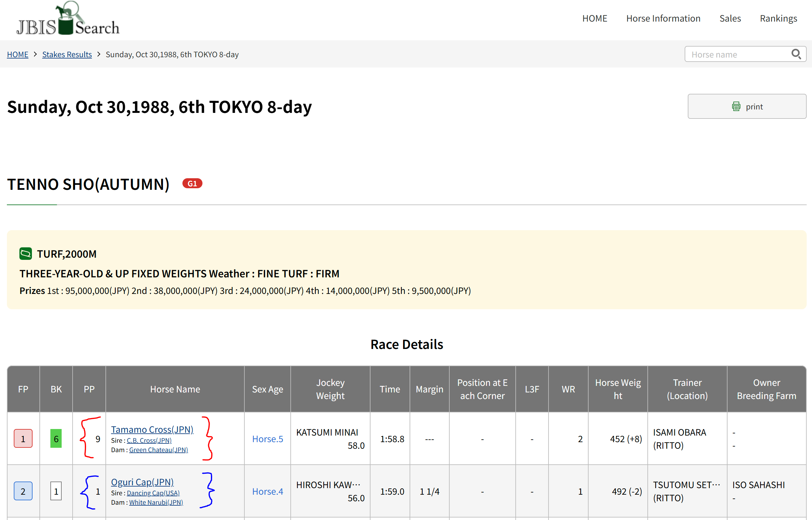
Task: Open the Sales menu item
Action: [x=730, y=18]
